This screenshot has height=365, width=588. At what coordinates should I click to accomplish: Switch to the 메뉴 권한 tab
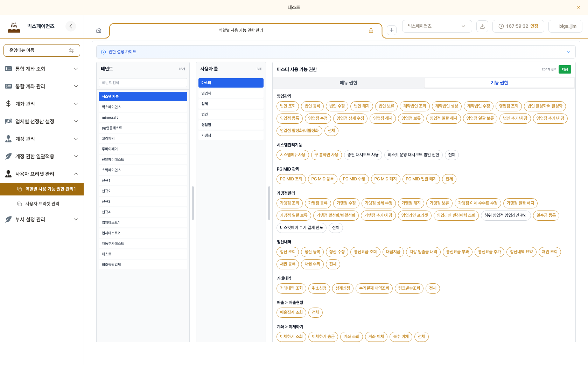[x=349, y=83]
